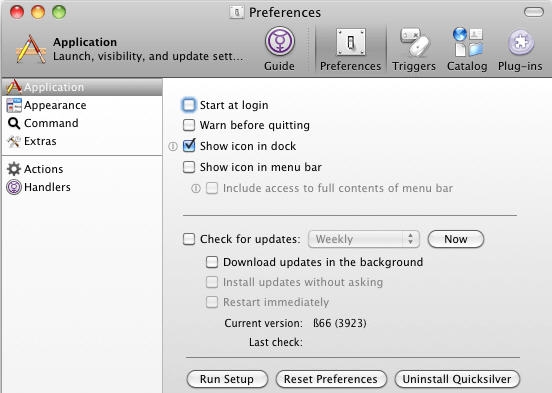
Task: Enable Warn before quitting
Action: point(189,125)
